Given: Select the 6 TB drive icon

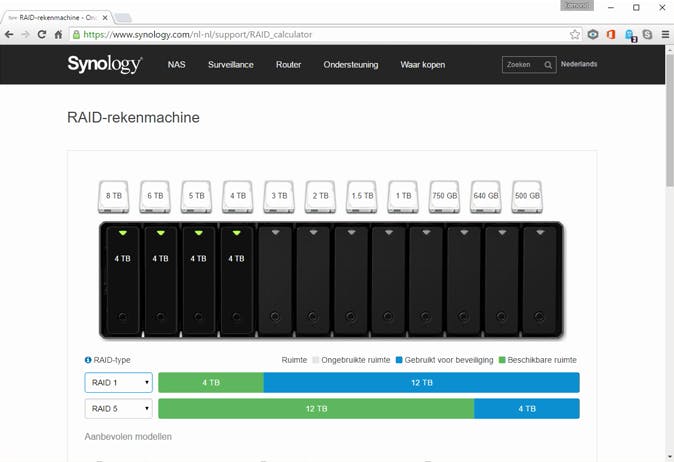Looking at the screenshot, I should pos(155,196).
